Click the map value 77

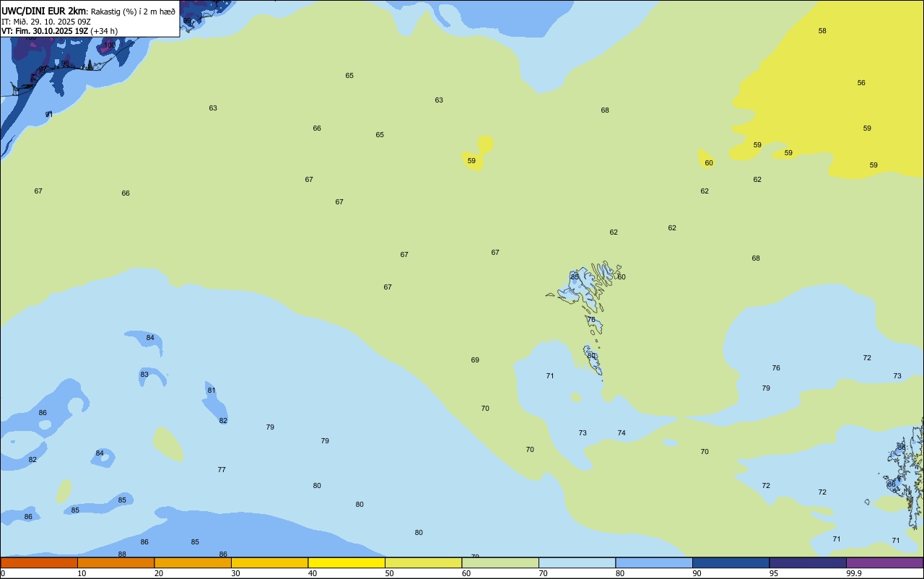point(222,469)
